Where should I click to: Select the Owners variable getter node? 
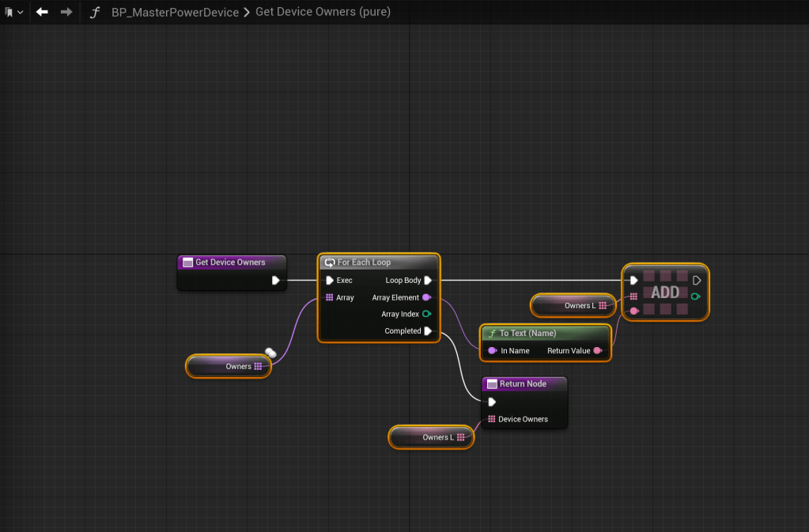[x=229, y=366]
